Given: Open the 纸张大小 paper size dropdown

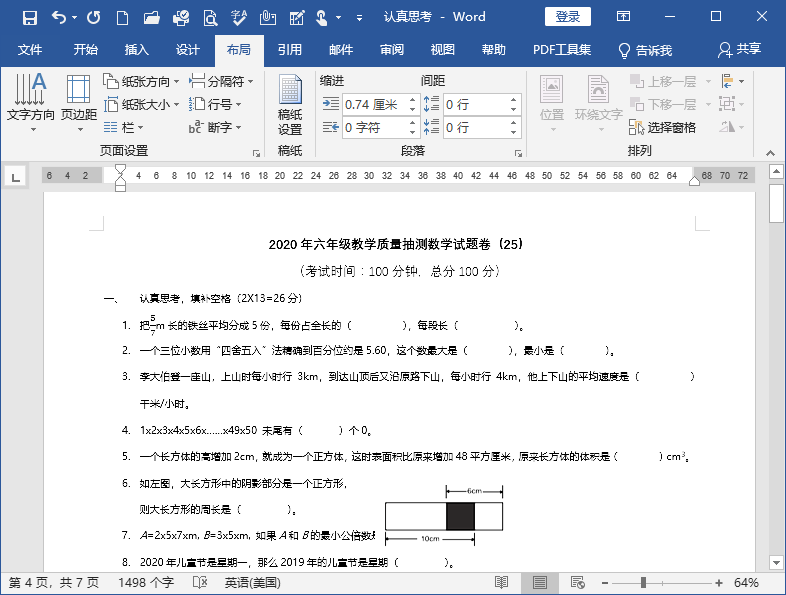Looking at the screenshot, I should pos(143,104).
